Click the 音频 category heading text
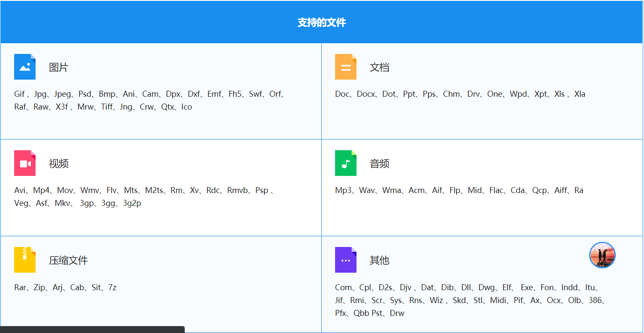644x333 pixels. coord(379,163)
